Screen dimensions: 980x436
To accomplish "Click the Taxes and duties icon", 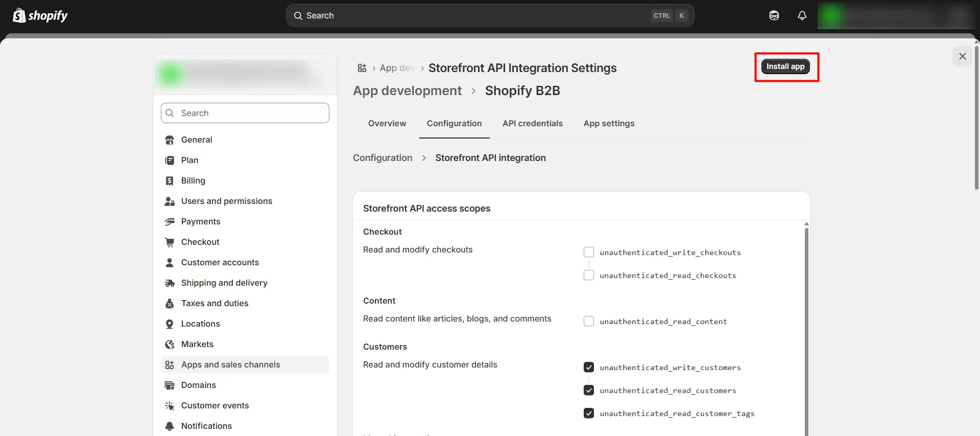I will click(x=170, y=304).
